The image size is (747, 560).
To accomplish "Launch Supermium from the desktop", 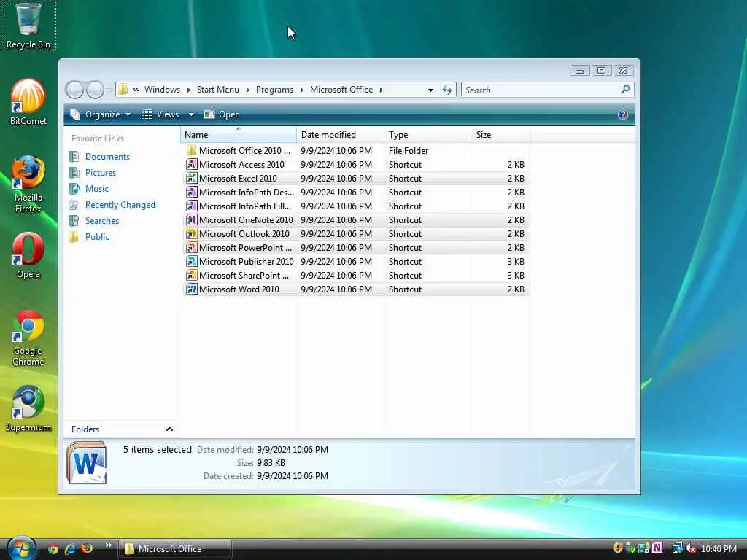I will pos(28,409).
